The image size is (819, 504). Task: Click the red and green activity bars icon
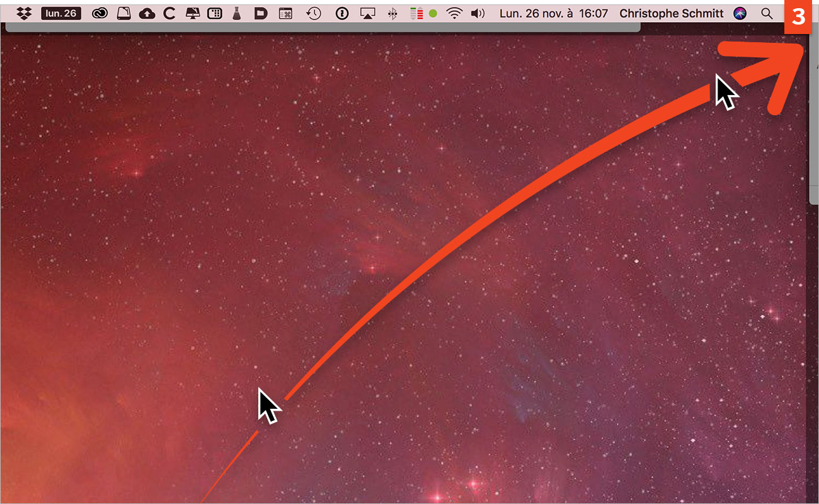tap(416, 13)
